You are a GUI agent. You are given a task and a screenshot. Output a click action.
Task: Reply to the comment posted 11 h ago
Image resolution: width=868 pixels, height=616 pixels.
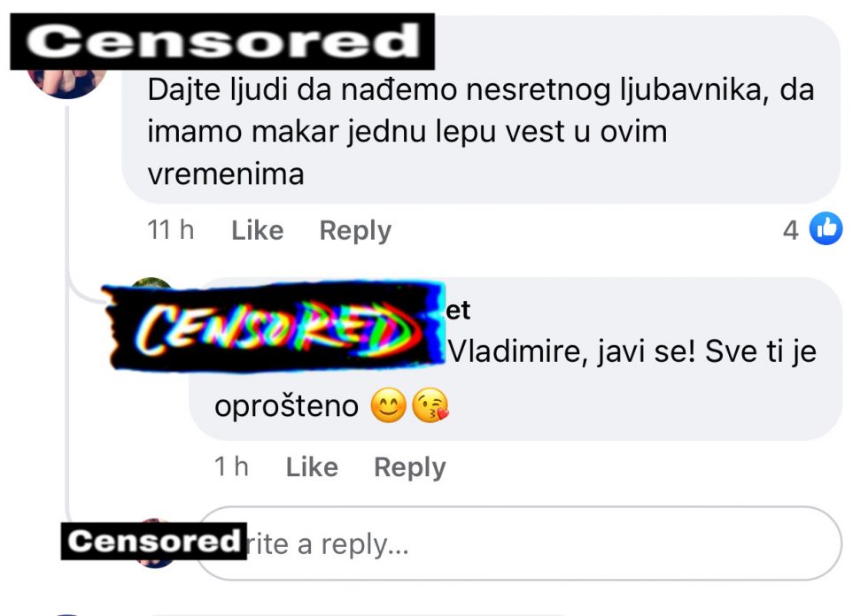(355, 230)
